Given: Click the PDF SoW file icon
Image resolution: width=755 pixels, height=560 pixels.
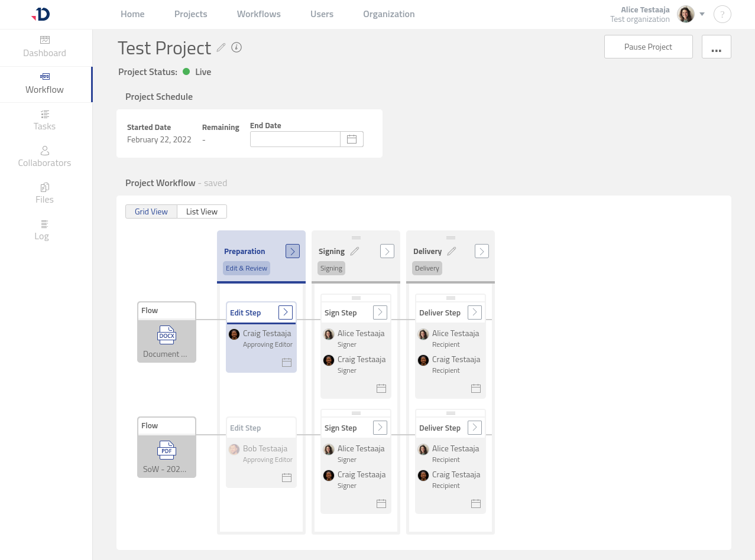Looking at the screenshot, I should pyautogui.click(x=167, y=450).
